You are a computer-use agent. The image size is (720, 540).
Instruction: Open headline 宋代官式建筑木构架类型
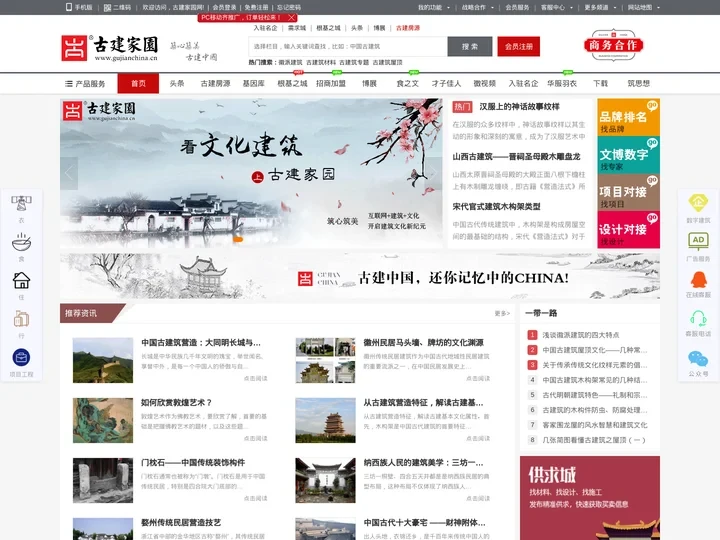[x=496, y=207]
